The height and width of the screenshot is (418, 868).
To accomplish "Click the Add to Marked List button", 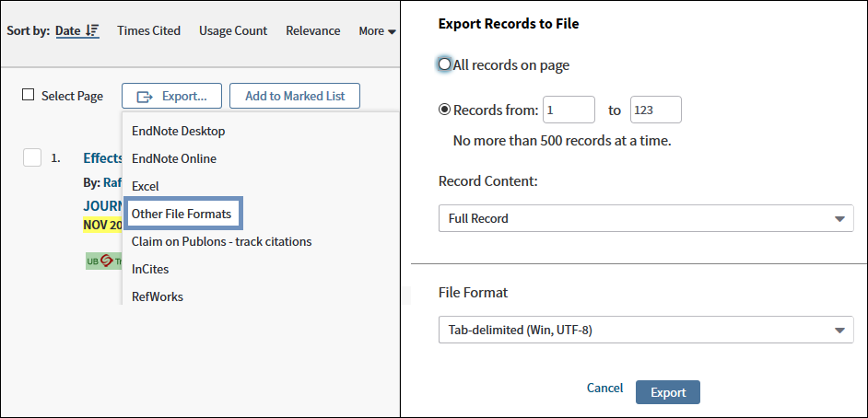I will pos(295,96).
